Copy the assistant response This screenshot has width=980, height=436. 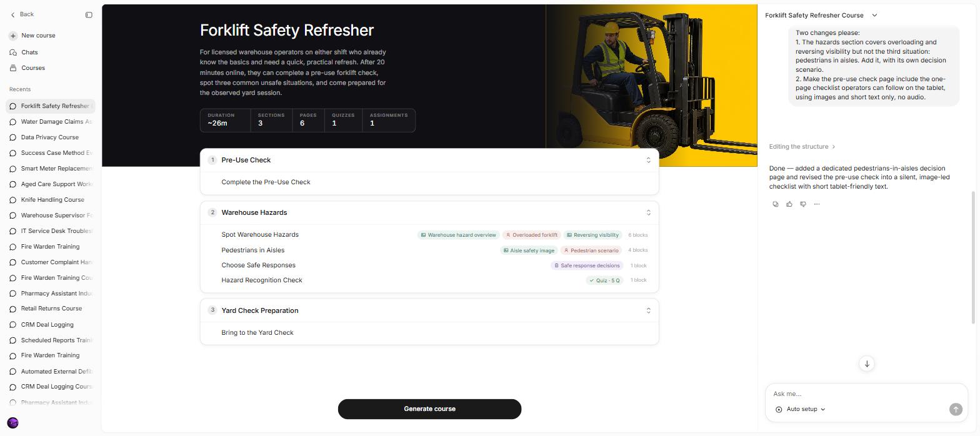pyautogui.click(x=776, y=204)
